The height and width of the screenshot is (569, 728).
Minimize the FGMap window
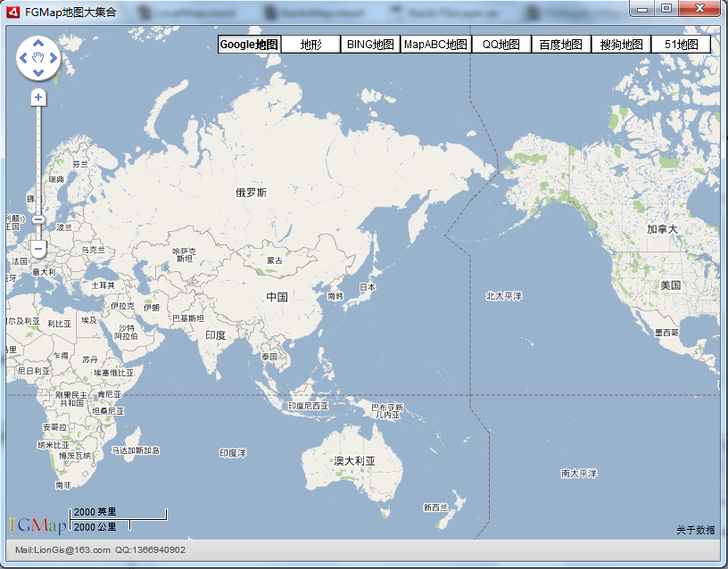(x=642, y=8)
